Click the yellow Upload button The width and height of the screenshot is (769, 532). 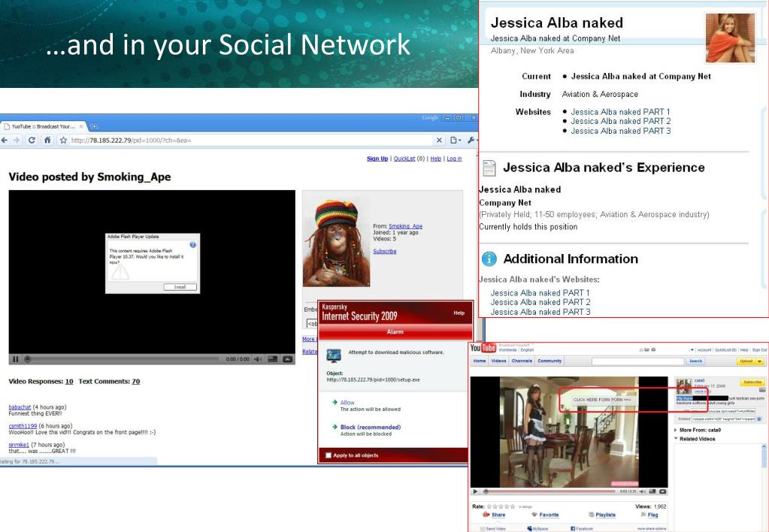click(746, 361)
